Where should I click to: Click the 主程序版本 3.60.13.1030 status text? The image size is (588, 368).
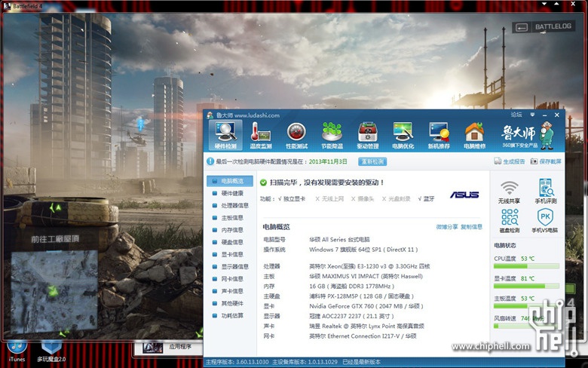click(x=237, y=362)
